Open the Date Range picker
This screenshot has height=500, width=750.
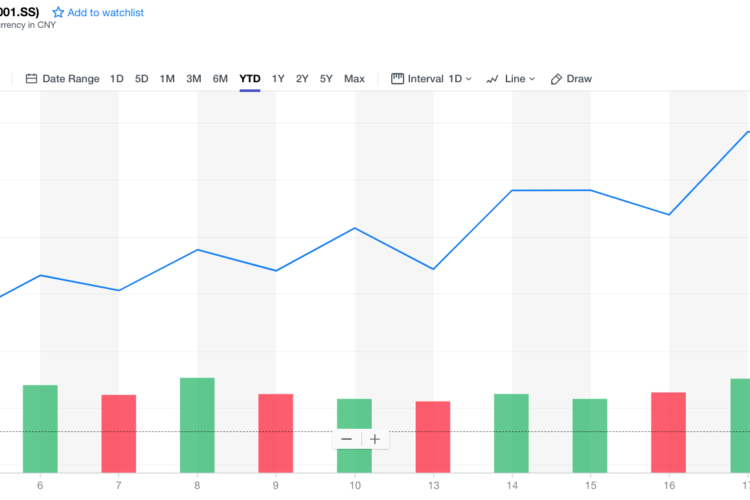[x=70, y=79]
